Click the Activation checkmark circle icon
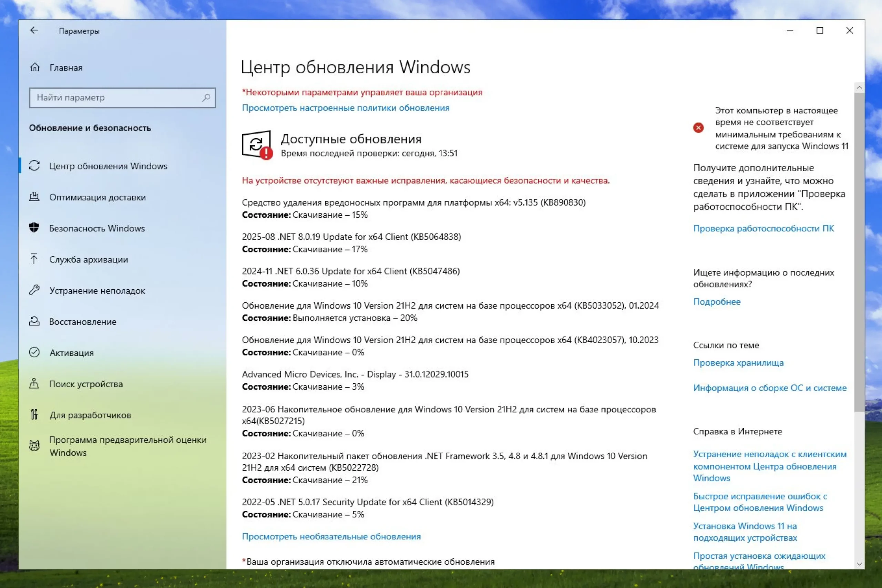882x588 pixels. [34, 352]
